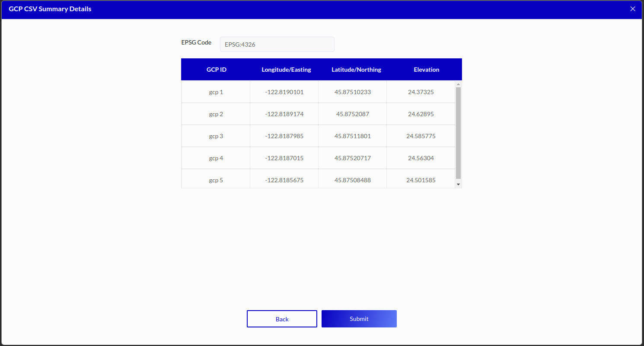Click the Back button
The height and width of the screenshot is (346, 644).
(282, 319)
